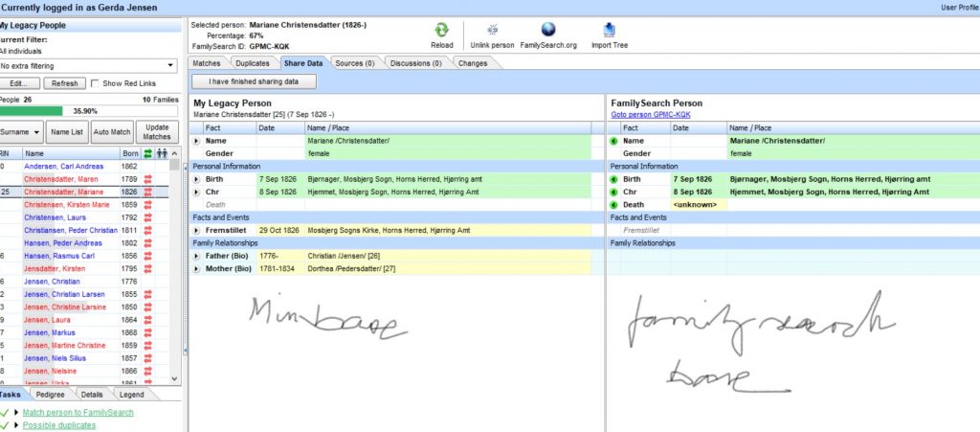The width and height of the screenshot is (980, 432).
Task: Send Legacy Birth to FamilySearch arrow
Action: 196,179
